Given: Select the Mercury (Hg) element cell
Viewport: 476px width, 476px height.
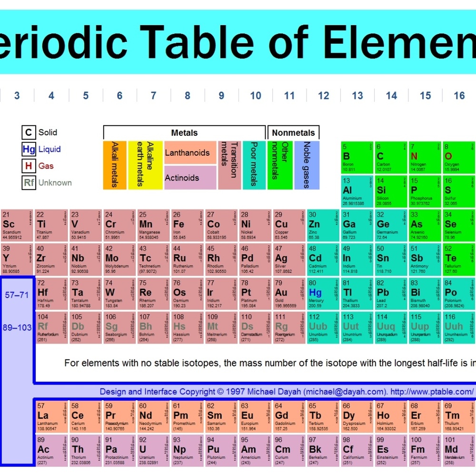Looking at the screenshot, I should point(323,294).
